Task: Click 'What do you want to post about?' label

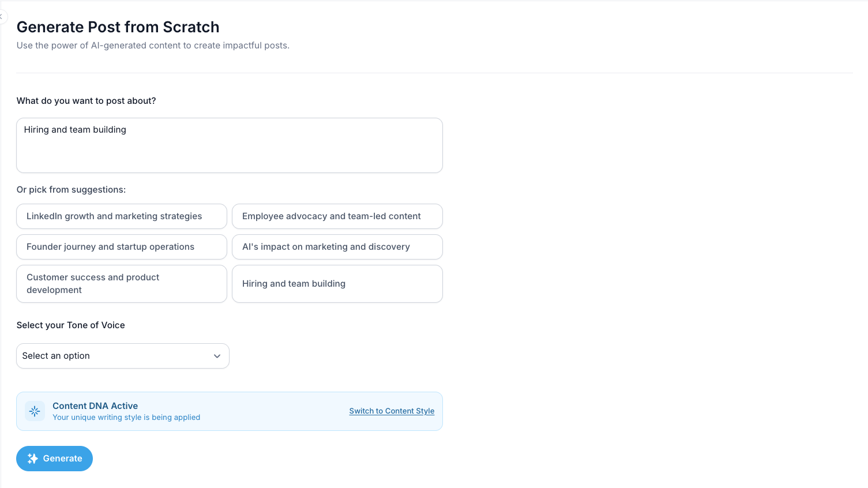Action: [86, 101]
